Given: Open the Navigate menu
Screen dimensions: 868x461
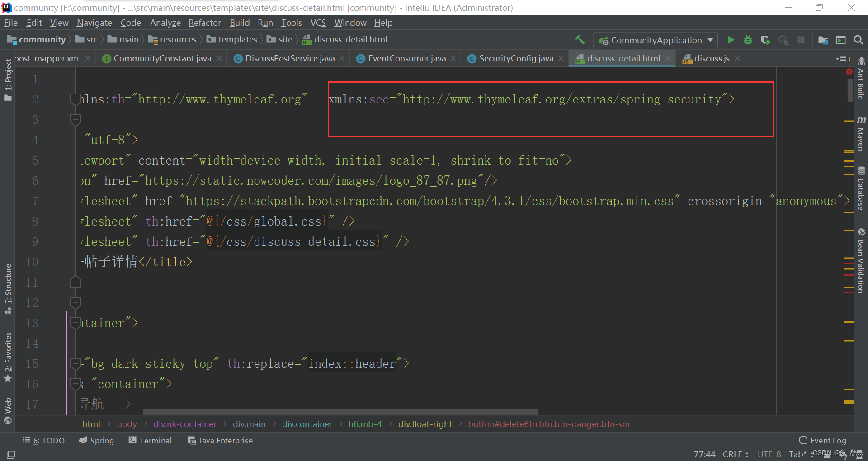Looking at the screenshot, I should (x=94, y=23).
